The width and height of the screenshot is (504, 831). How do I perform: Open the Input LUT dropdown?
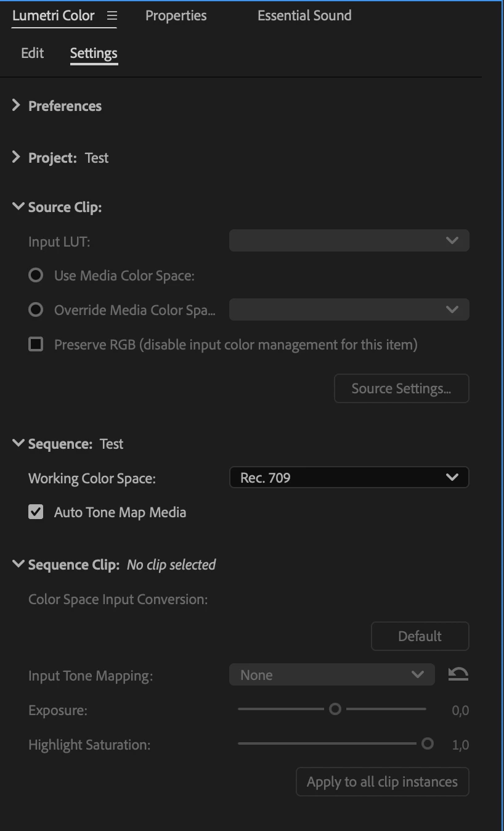(349, 240)
